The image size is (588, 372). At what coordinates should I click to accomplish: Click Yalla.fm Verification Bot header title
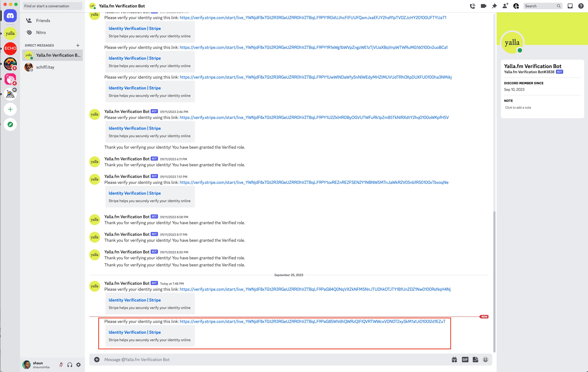[122, 6]
